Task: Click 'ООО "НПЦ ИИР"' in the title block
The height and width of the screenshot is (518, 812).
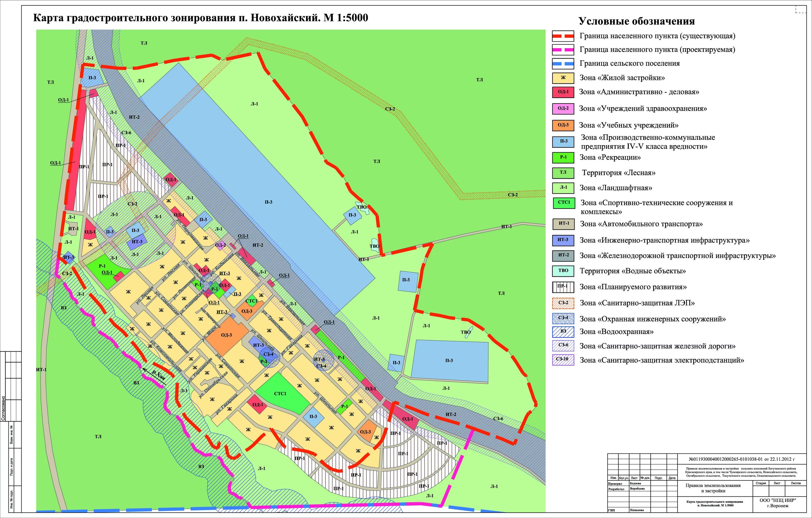Action: pos(778,500)
